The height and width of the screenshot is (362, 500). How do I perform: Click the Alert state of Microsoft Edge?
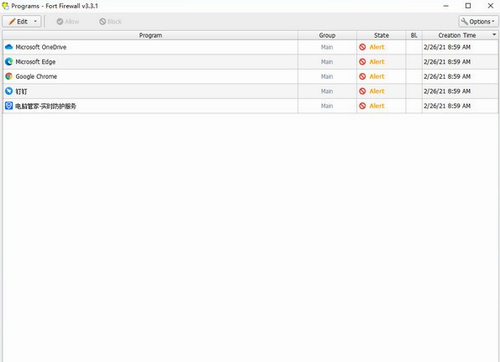click(x=377, y=62)
